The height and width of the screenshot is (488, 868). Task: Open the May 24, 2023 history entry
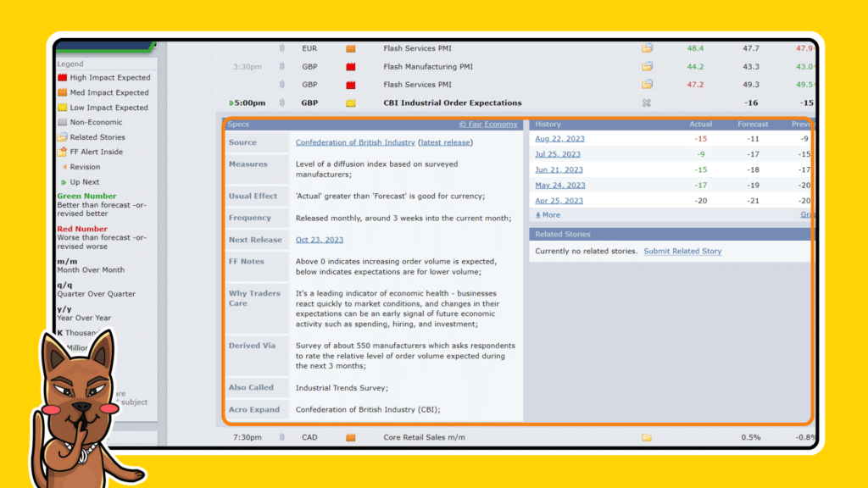[559, 186]
